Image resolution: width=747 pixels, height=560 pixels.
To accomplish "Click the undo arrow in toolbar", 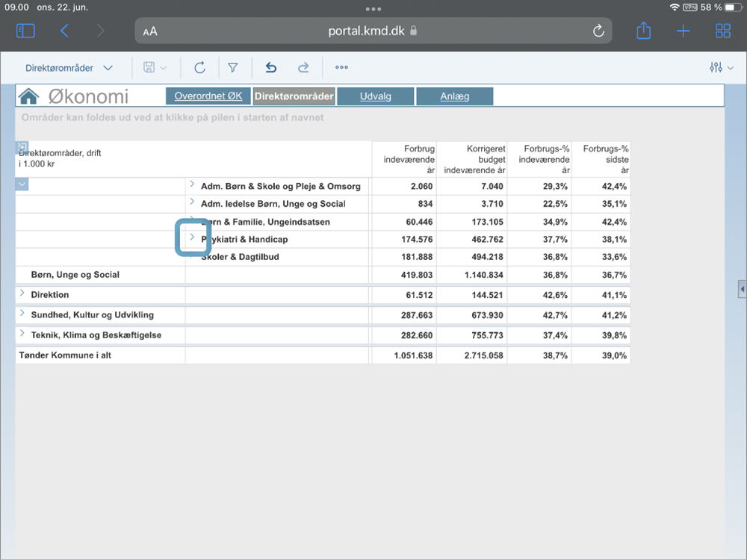I will point(271,68).
